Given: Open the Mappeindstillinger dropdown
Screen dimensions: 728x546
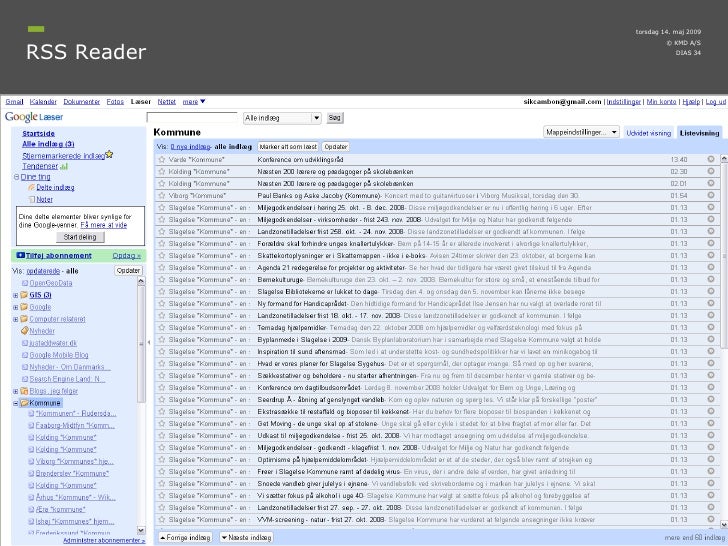Looking at the screenshot, I should point(581,132).
